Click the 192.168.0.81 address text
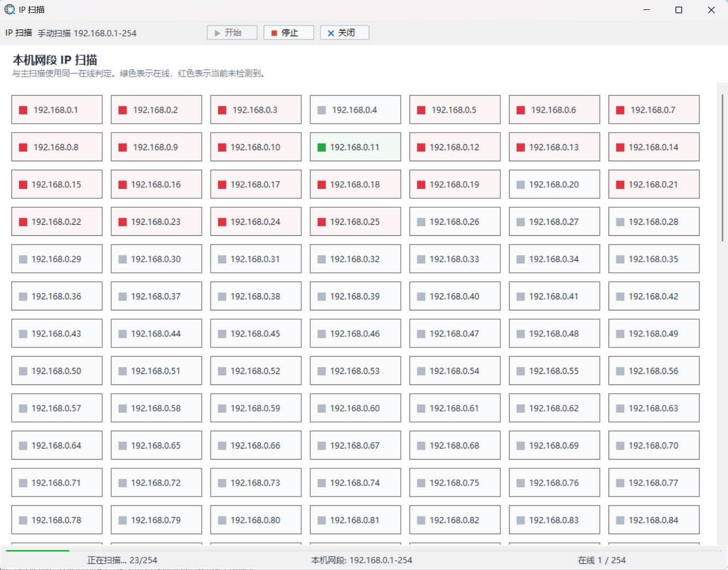728x570 pixels. coord(355,520)
